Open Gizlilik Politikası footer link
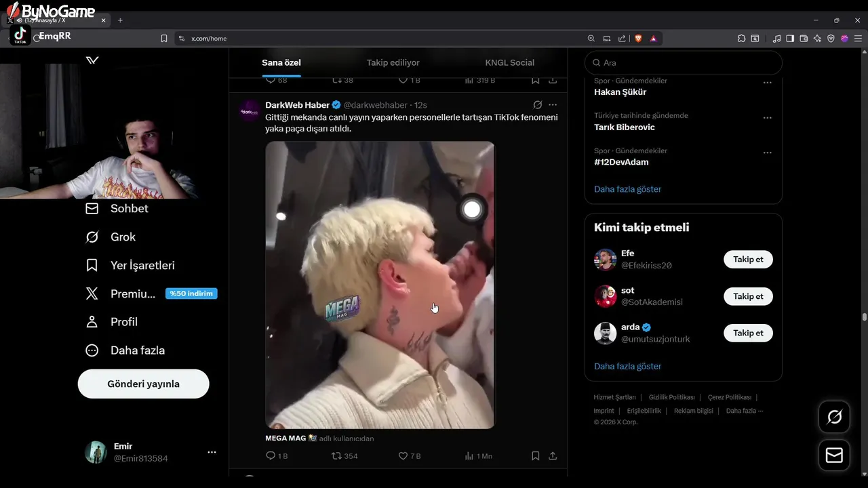This screenshot has width=868, height=488. click(671, 397)
